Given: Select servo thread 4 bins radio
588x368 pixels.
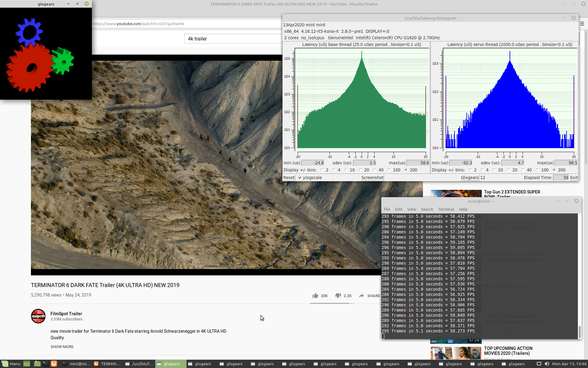Looking at the screenshot, I should pos(482,170).
